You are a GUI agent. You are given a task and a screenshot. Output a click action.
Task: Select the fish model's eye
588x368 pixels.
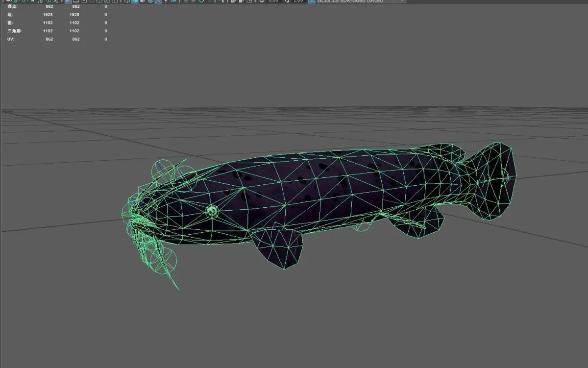212,211
